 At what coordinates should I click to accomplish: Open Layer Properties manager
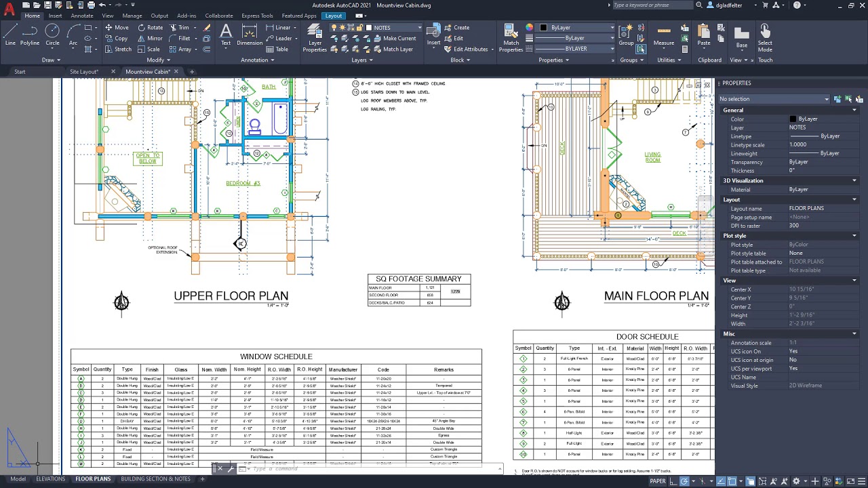coord(315,37)
